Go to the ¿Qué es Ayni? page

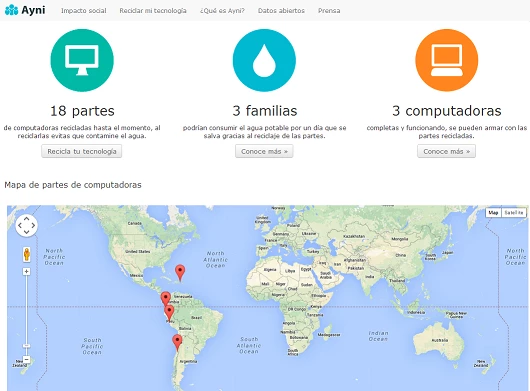coord(222,10)
